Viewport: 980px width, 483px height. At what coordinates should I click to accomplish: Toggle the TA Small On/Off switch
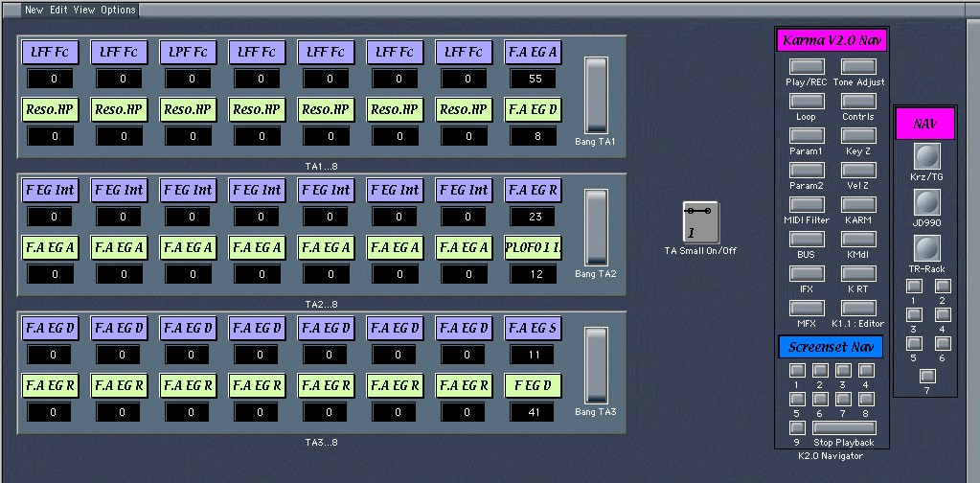point(700,222)
